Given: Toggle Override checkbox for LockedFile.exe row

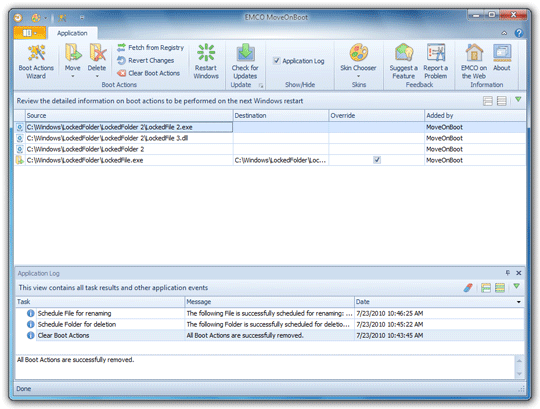Looking at the screenshot, I should click(377, 160).
